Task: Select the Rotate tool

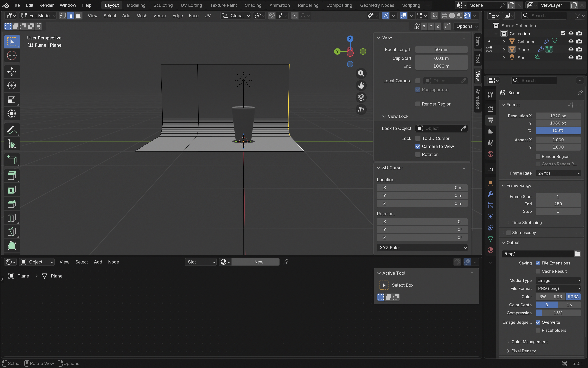Action: (x=12, y=85)
